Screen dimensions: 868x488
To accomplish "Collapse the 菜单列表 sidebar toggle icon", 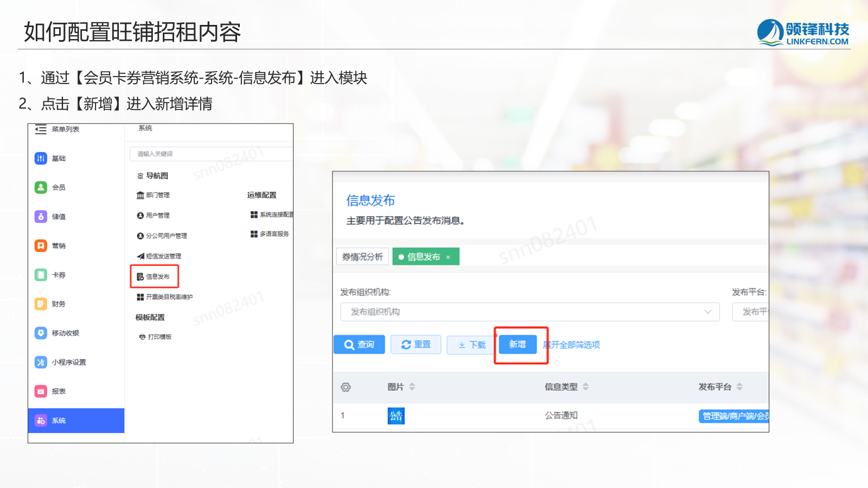I will (41, 129).
